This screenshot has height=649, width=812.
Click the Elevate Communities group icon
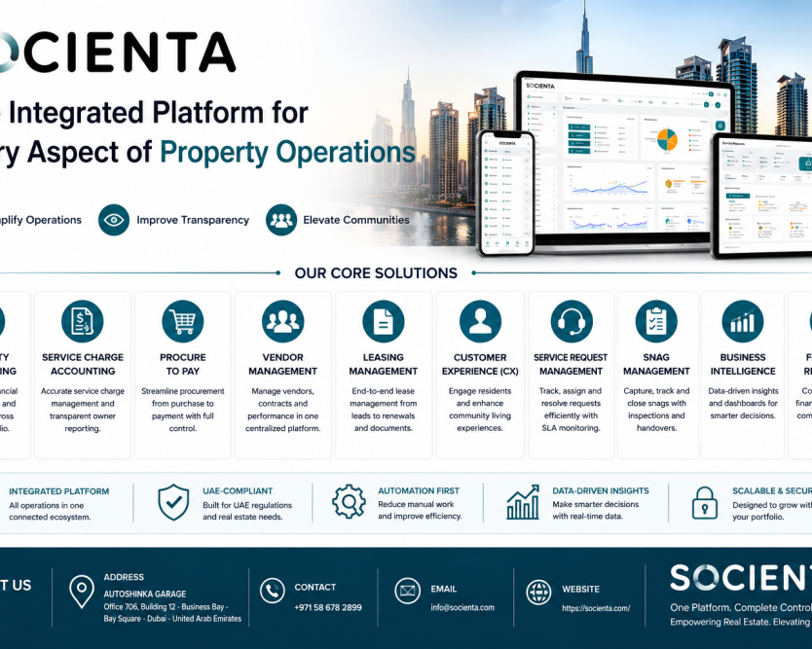tap(281, 220)
